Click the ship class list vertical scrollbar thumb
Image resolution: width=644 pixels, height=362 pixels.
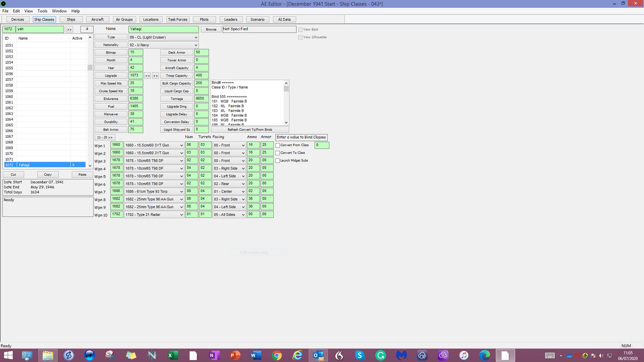[90, 67]
